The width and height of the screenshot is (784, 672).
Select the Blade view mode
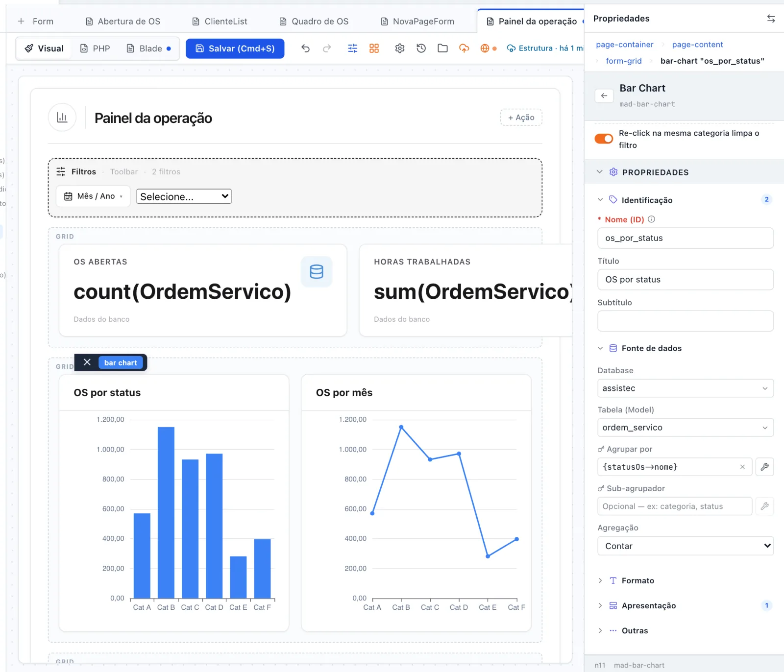[148, 48]
